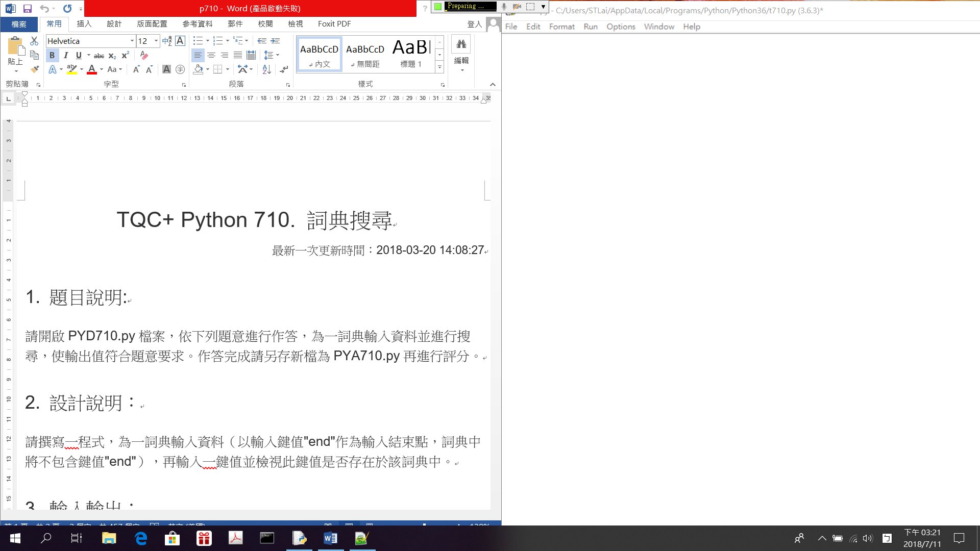Select the 內文 style
This screenshot has height=551, width=980.
[x=319, y=54]
